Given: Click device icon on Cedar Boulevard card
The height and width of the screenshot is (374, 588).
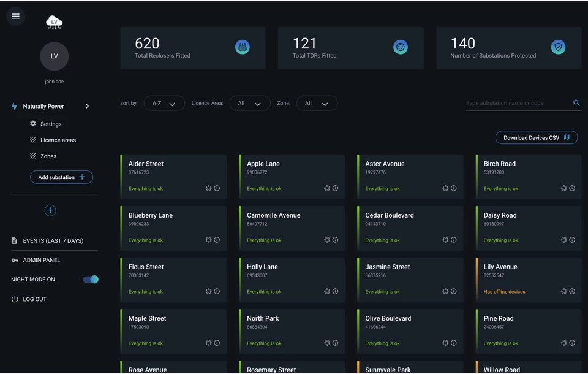Looking at the screenshot, I should point(445,240).
